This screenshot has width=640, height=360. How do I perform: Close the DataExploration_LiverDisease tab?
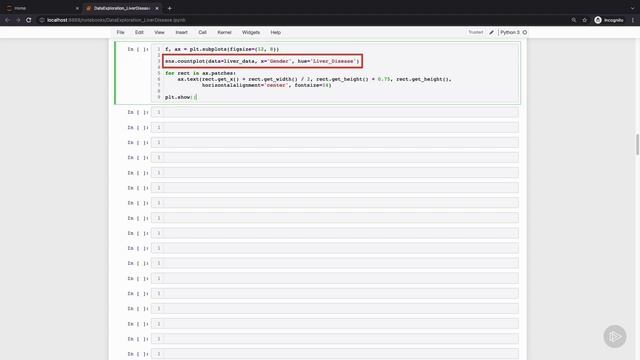[157, 8]
